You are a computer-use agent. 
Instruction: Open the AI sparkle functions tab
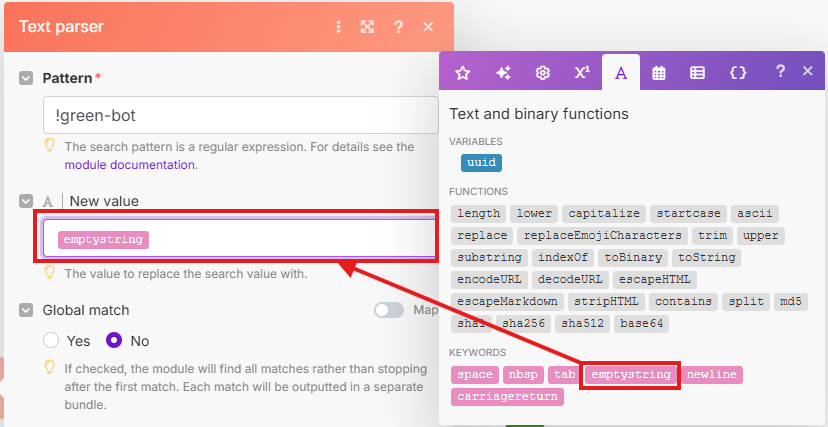tap(503, 73)
